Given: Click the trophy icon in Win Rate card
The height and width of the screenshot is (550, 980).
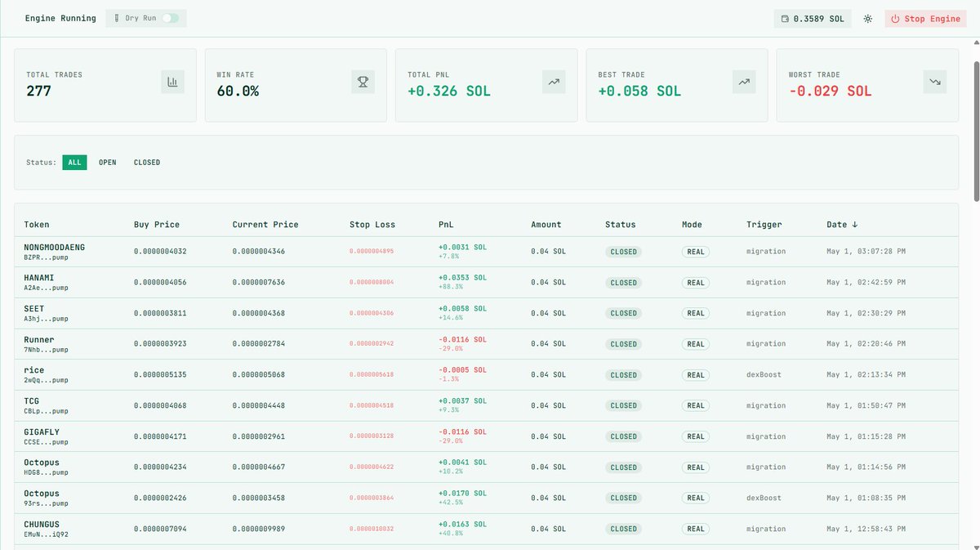Looking at the screenshot, I should click(363, 82).
